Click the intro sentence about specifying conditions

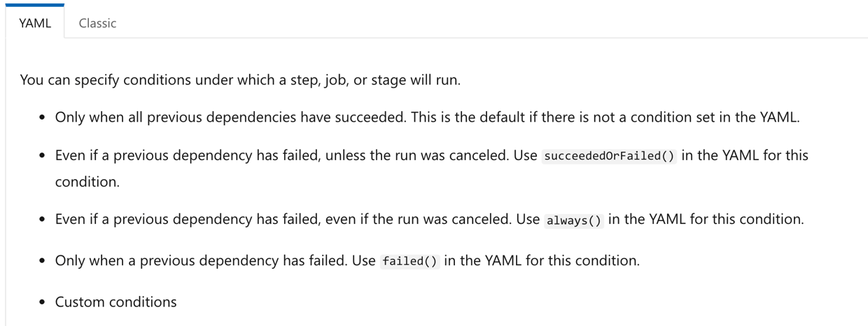pyautogui.click(x=240, y=80)
